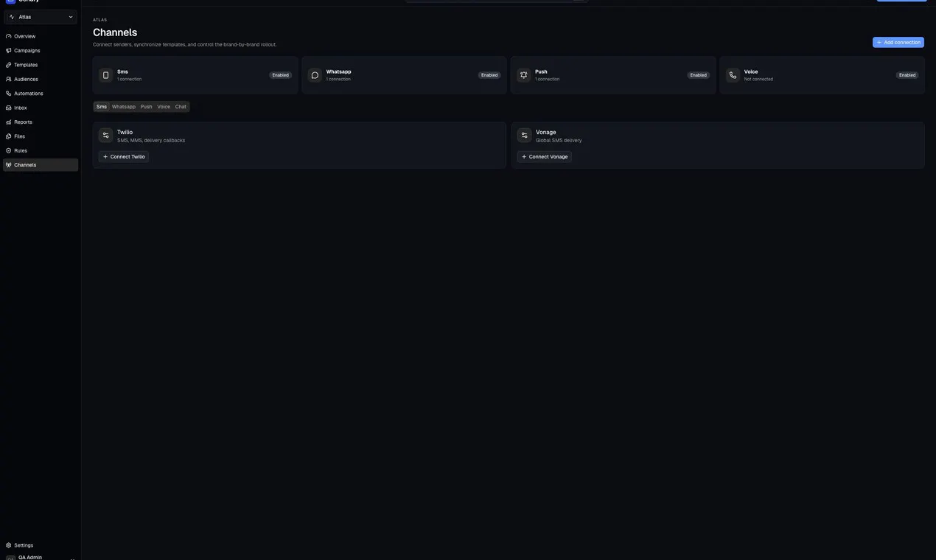Click the Twilio provider name
936x560 pixels.
pyautogui.click(x=125, y=132)
